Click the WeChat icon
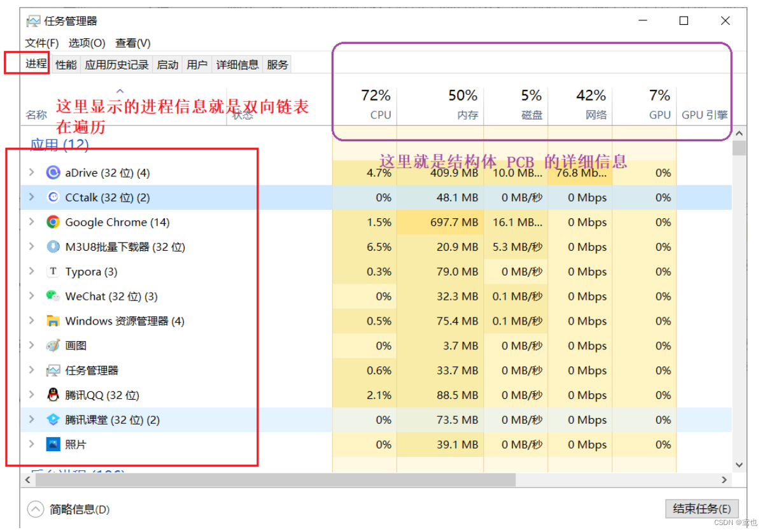767x532 pixels. 53,297
